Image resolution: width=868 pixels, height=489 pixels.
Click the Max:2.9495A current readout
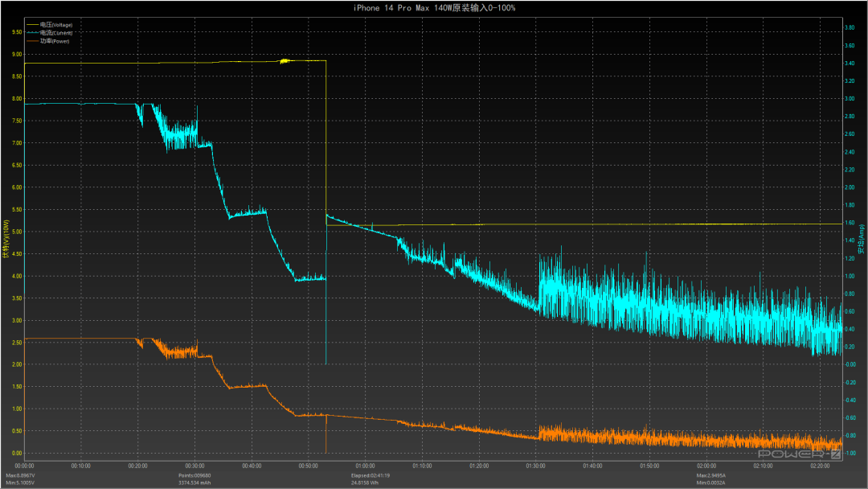711,475
